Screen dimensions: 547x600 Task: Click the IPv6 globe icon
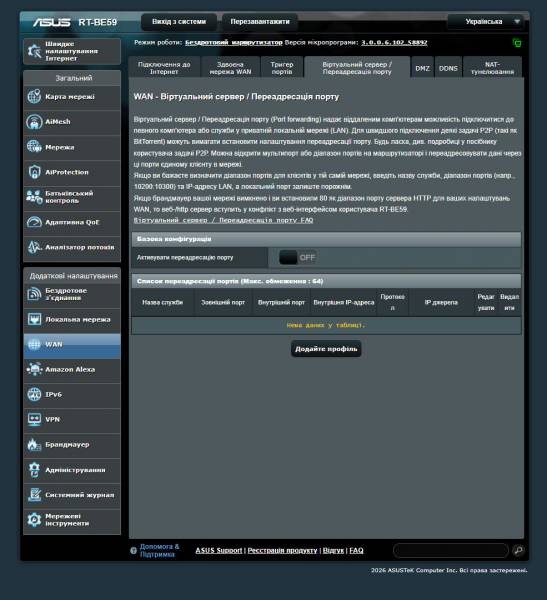[34, 395]
